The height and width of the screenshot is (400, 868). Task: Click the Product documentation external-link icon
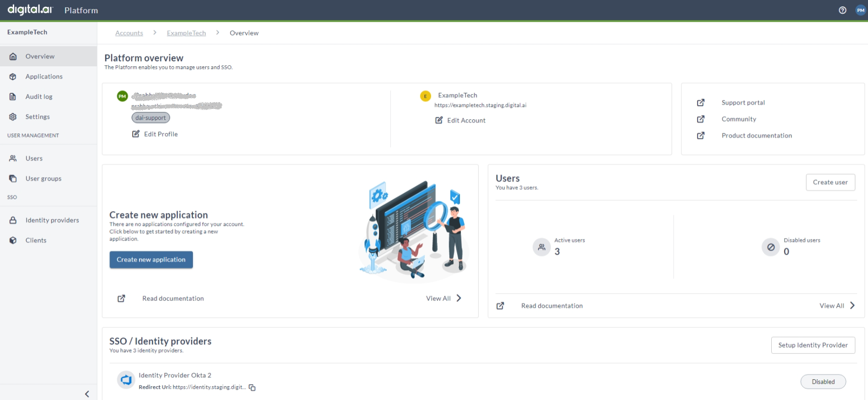coord(701,135)
